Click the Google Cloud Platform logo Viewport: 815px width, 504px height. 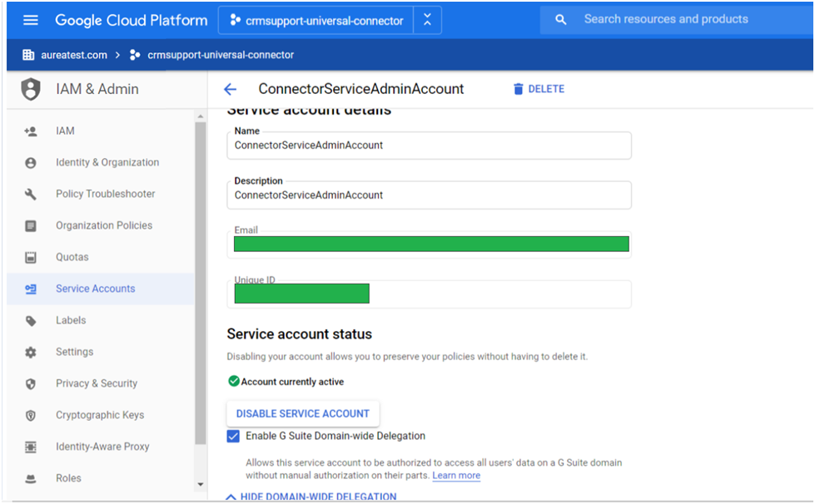(132, 20)
